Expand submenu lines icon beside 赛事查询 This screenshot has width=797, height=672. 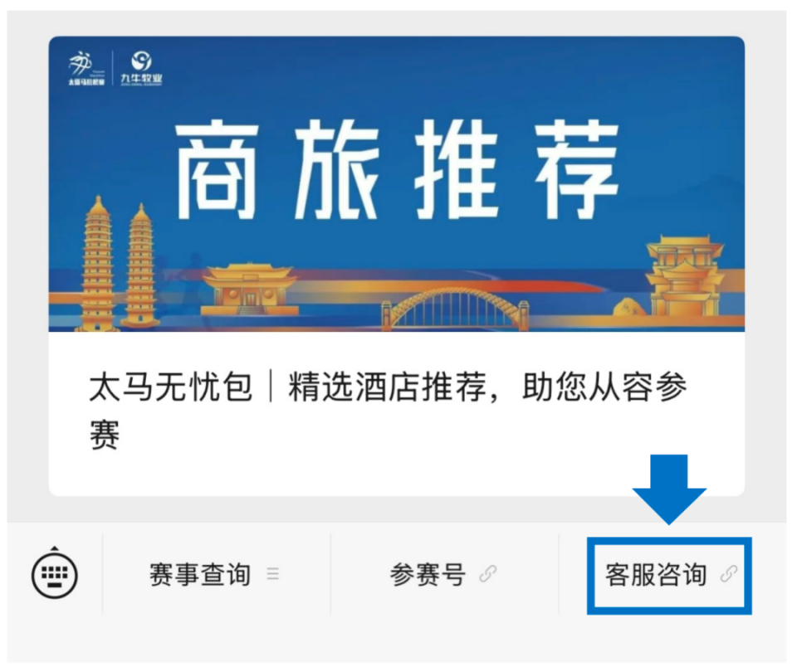(273, 574)
